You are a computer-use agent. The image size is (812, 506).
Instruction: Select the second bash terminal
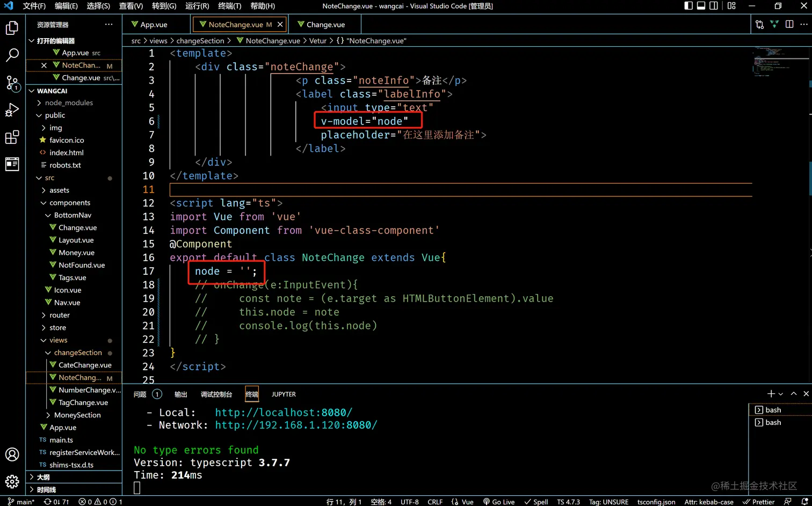click(780, 422)
